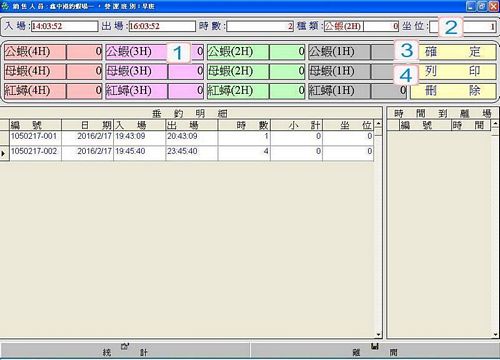Viewport: 500px width, 360px height.
Task: Click scroll-down arrow of 垂釣明細 table
Action: (378, 334)
